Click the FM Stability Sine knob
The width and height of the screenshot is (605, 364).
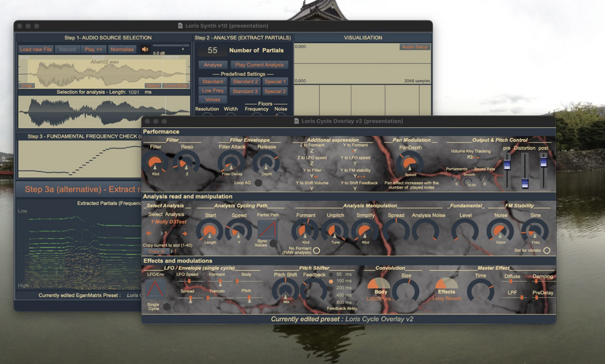pos(535,231)
